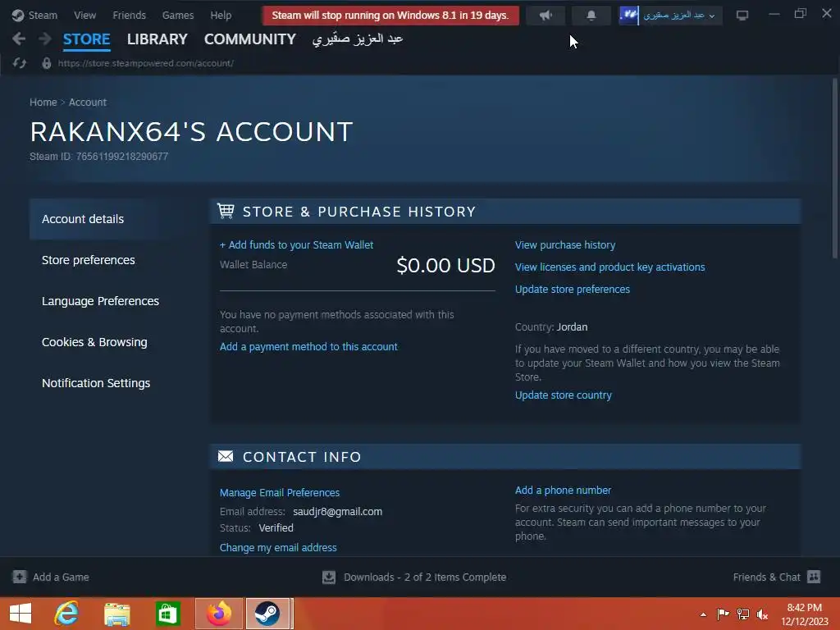The image size is (840, 630).
Task: Select Notification Settings in the sidebar
Action: coord(96,383)
